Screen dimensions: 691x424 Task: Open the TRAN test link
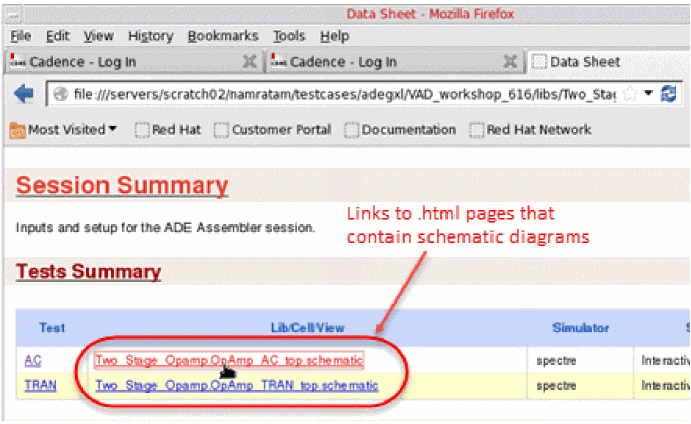pos(41,385)
